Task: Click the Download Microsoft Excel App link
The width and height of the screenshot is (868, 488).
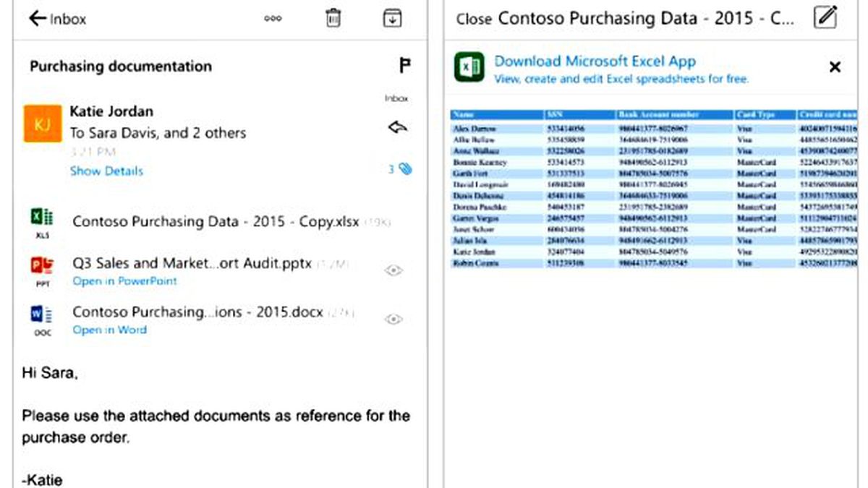Action: pos(595,61)
